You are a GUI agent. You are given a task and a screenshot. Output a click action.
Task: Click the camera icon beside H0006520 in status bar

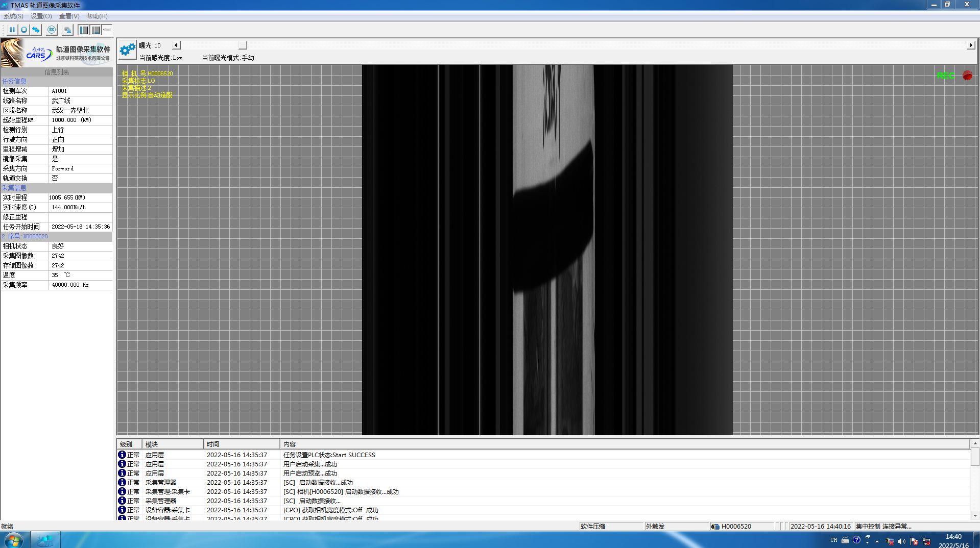(x=715, y=527)
